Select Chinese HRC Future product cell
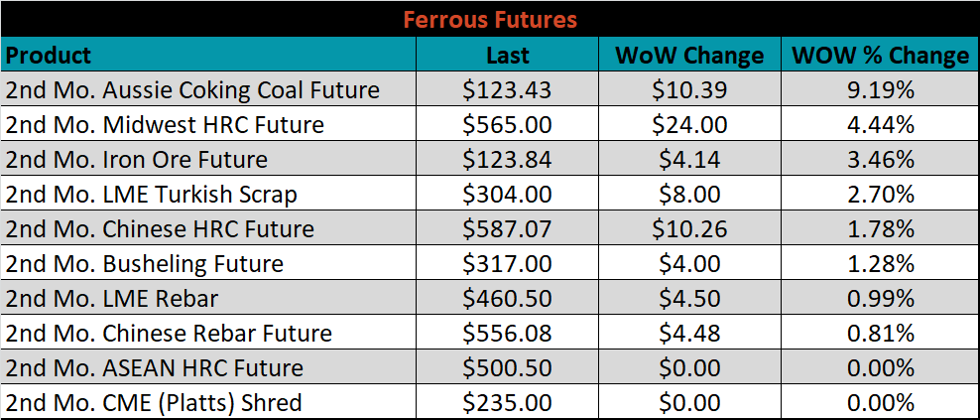This screenshot has width=980, height=420. click(x=208, y=228)
